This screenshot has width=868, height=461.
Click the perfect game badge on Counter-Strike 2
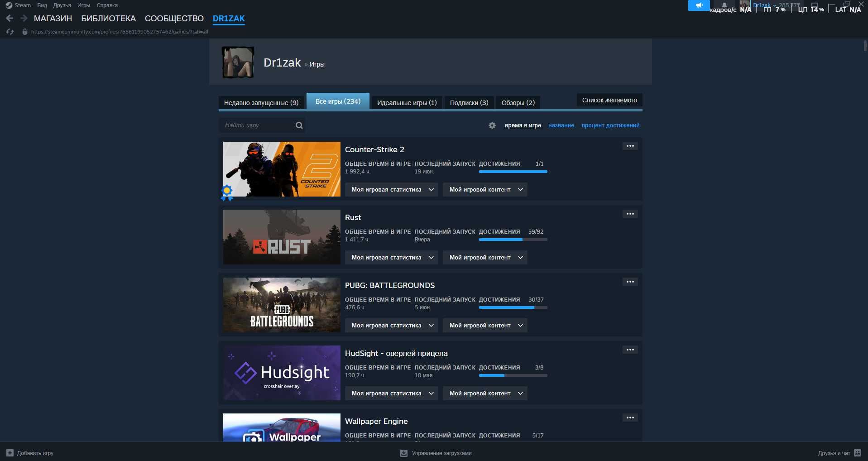click(227, 192)
